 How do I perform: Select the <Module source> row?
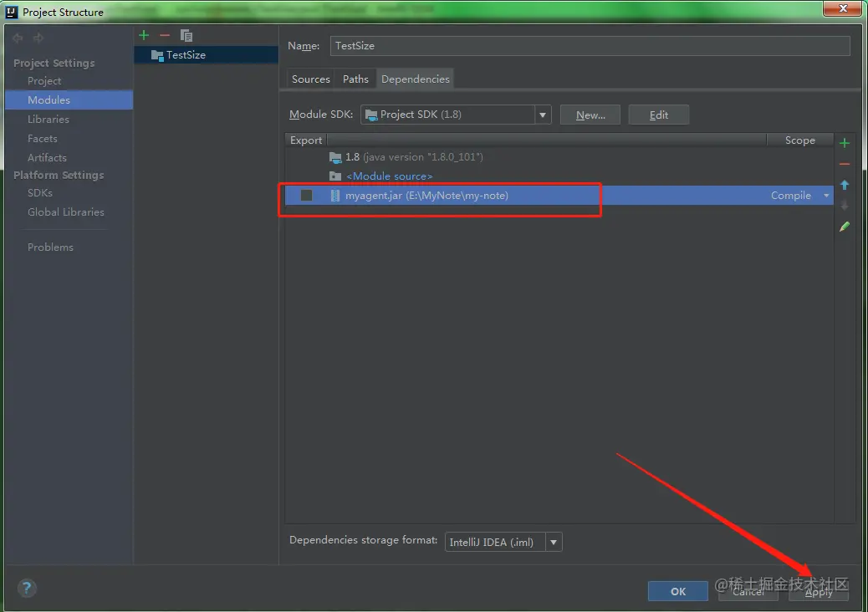tap(559, 176)
